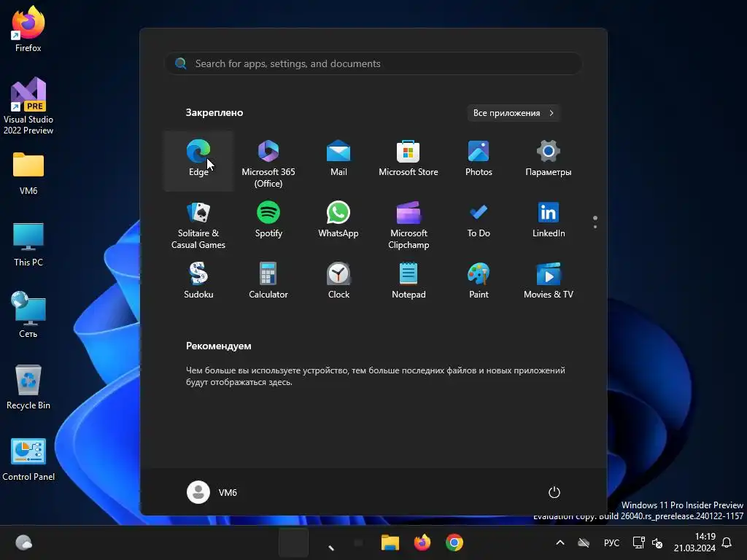
Task: Open Параметры settings gear
Action: 549,161
